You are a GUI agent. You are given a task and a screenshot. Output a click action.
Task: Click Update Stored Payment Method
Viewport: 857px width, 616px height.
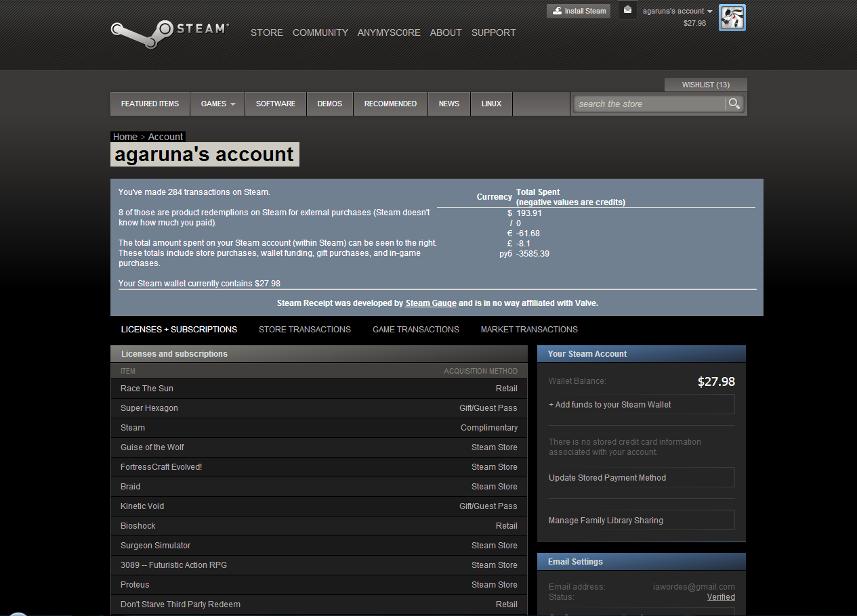point(642,478)
